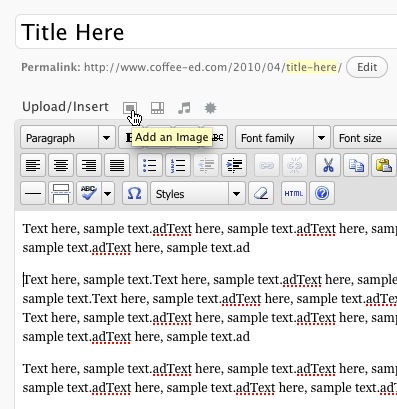Image resolution: width=397 pixels, height=409 pixels.
Task: Click the Upload/Insert label
Action: (x=66, y=107)
